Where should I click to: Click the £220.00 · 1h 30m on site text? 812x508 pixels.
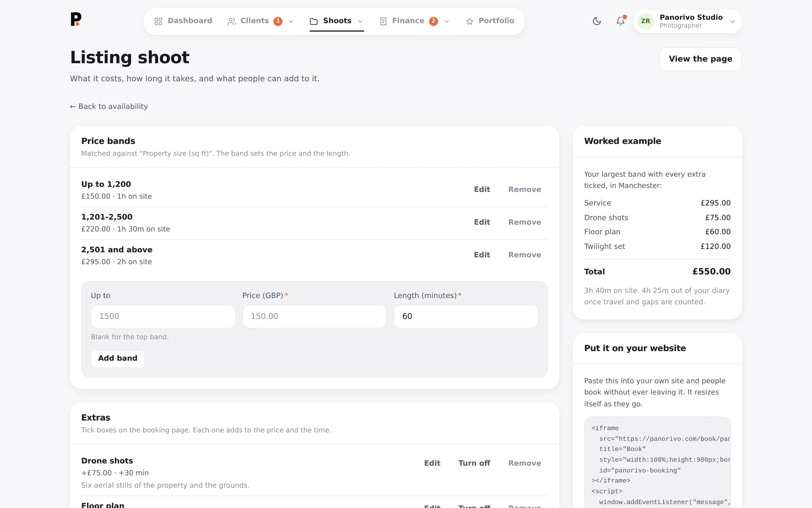(125, 229)
